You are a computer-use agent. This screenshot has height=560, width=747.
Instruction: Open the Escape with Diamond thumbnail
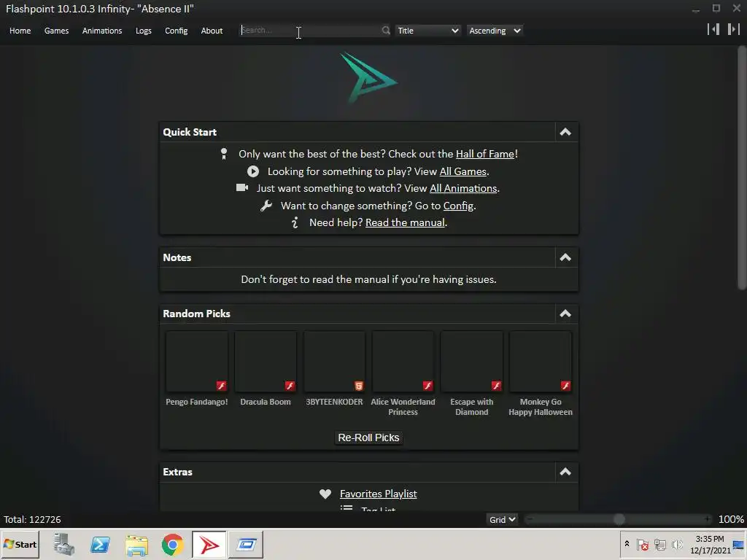[472, 362]
